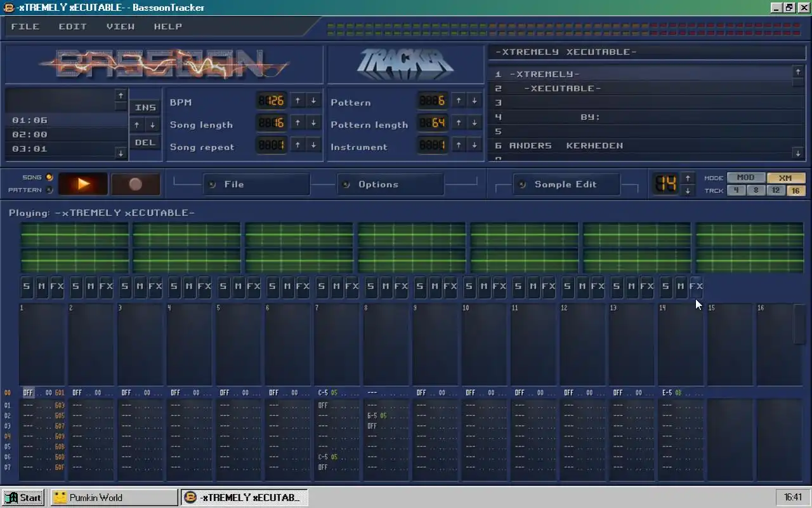Open the HELP menu
The width and height of the screenshot is (812, 508).
[168, 27]
